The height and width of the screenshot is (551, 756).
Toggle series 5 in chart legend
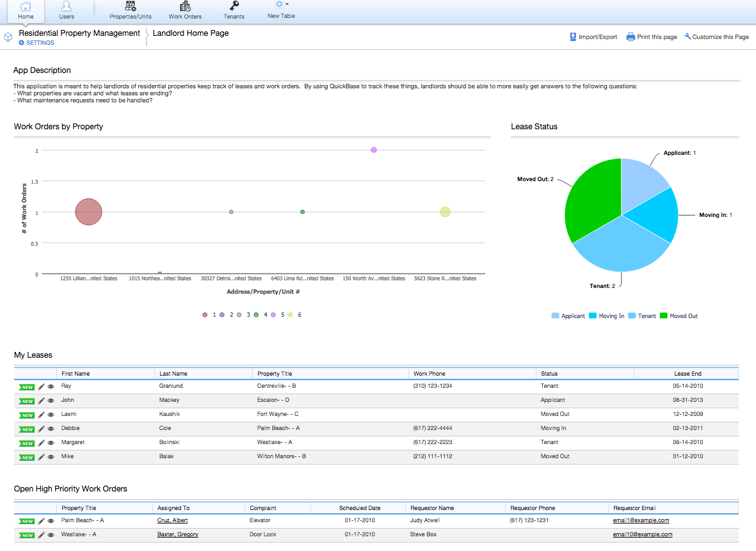click(278, 315)
